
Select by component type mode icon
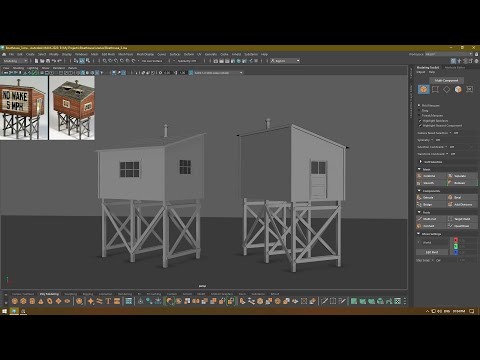click(88, 61)
